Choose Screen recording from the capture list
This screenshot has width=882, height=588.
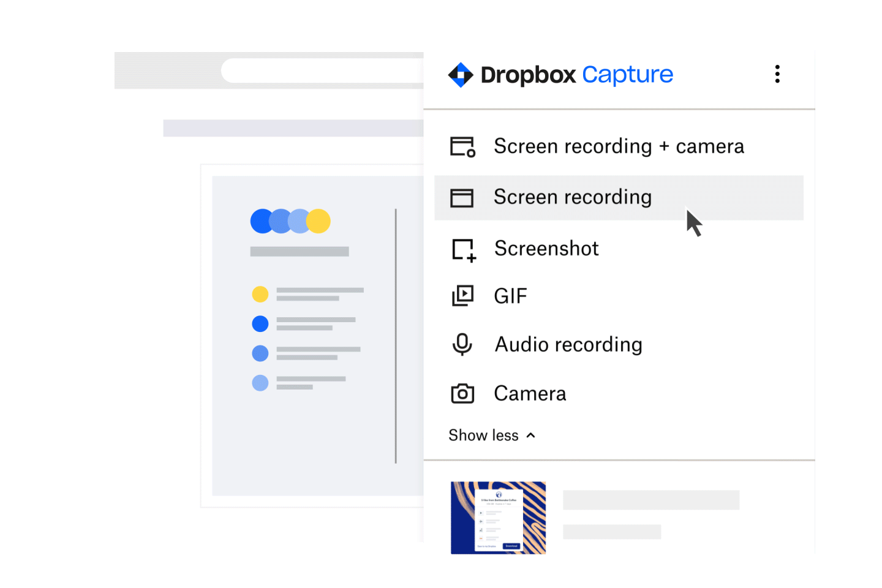[573, 197]
